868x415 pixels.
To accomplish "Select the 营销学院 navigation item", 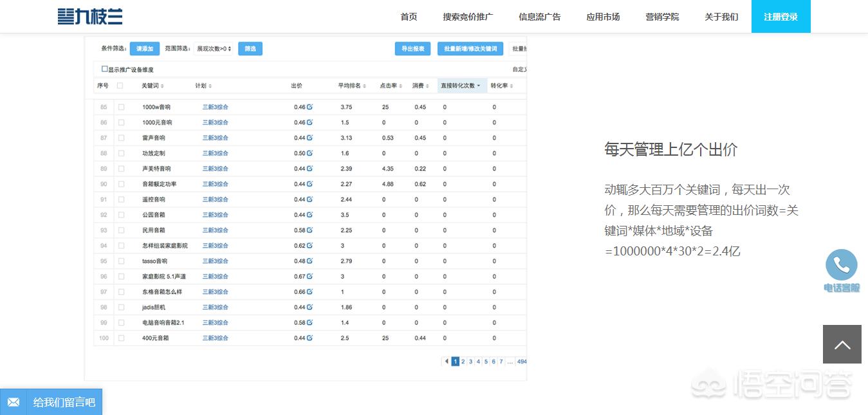I will pyautogui.click(x=662, y=17).
